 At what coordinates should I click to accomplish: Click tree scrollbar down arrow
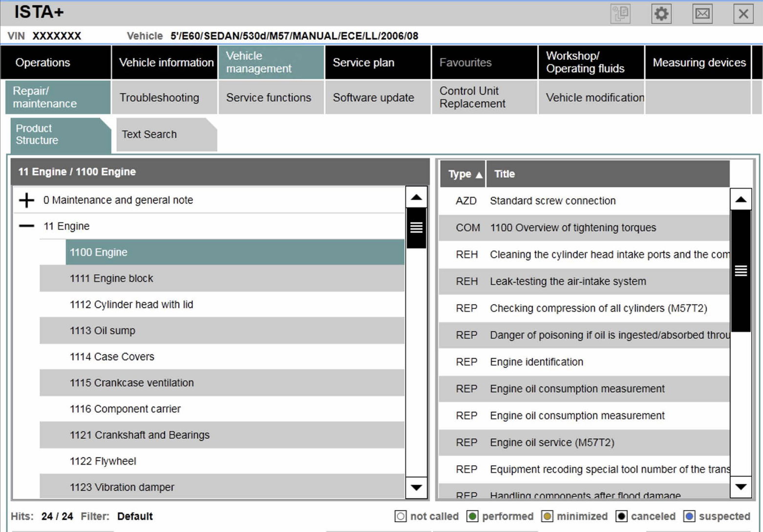[x=416, y=487]
